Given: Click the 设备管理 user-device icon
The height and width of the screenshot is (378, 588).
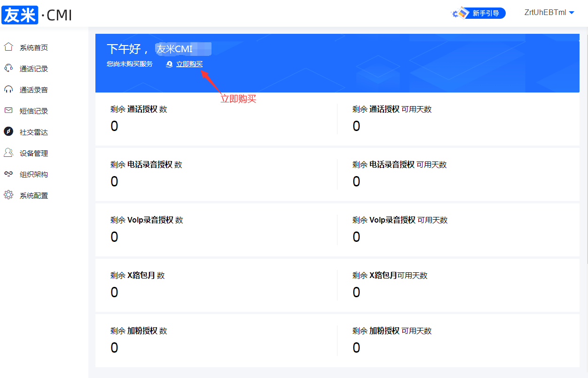Looking at the screenshot, I should pos(8,153).
